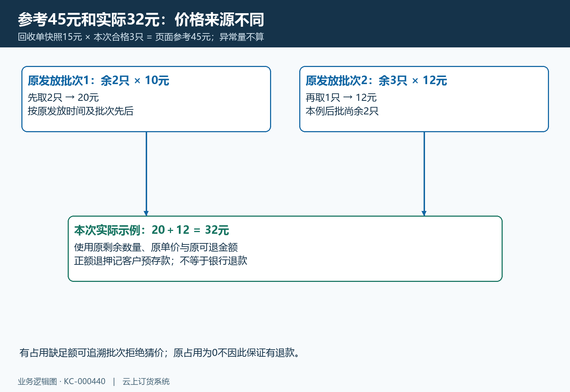
Task: Select line '按原发放时间及批次先后'
Action: [81, 111]
